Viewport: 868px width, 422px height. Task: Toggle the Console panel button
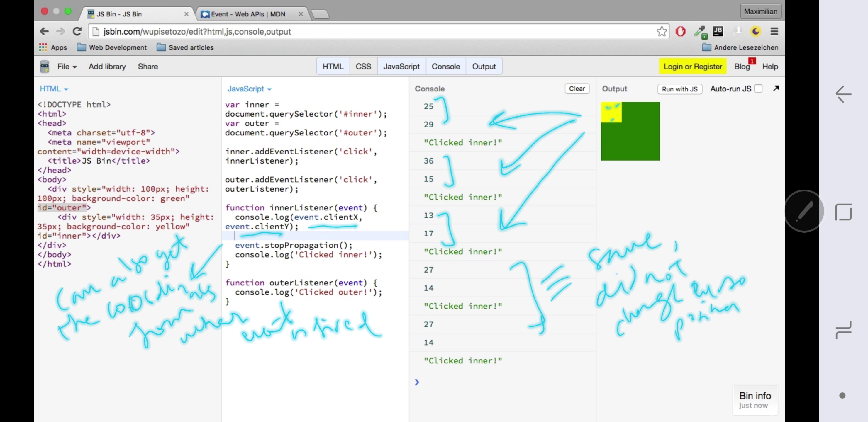pyautogui.click(x=445, y=66)
